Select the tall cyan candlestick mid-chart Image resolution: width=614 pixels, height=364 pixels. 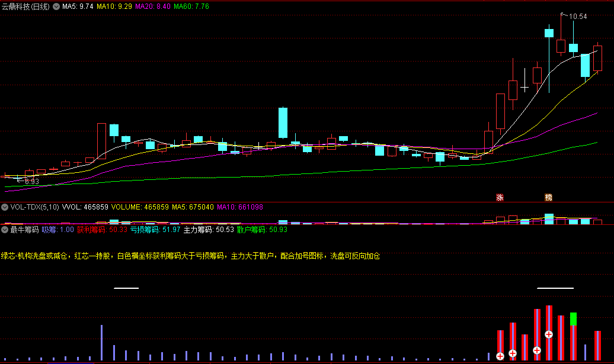click(283, 123)
